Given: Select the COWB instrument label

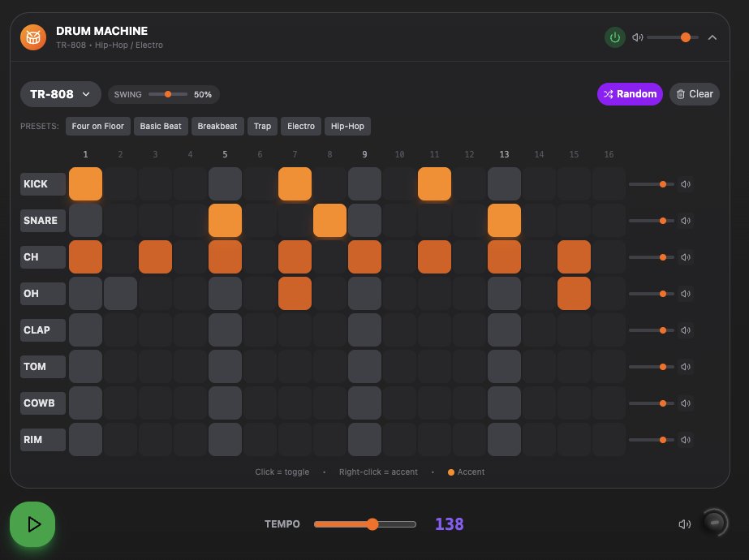Looking at the screenshot, I should [x=43, y=403].
